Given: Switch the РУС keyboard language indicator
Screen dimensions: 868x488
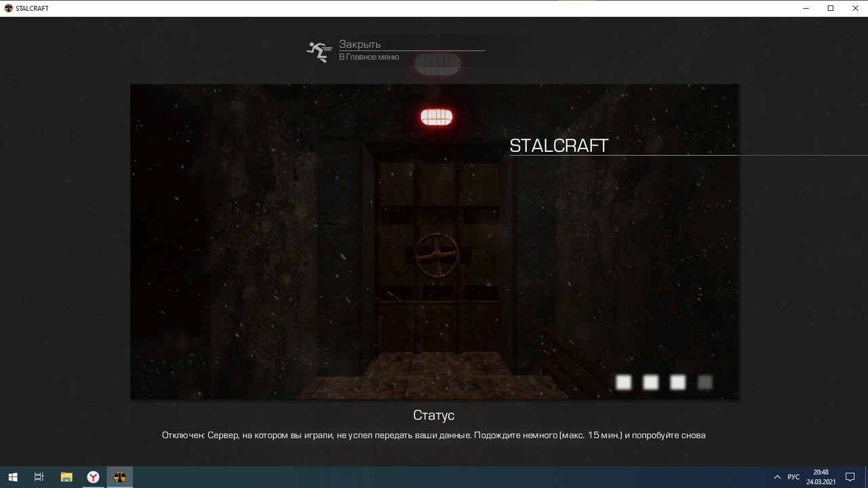Looking at the screenshot, I should pos(793,477).
